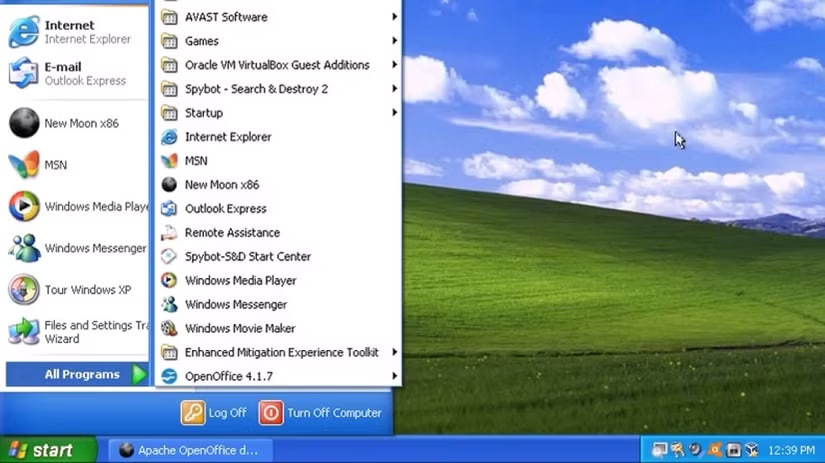Click the Outlook Express icon in All Programs
Screen dimensions: 825x463
[169, 208]
